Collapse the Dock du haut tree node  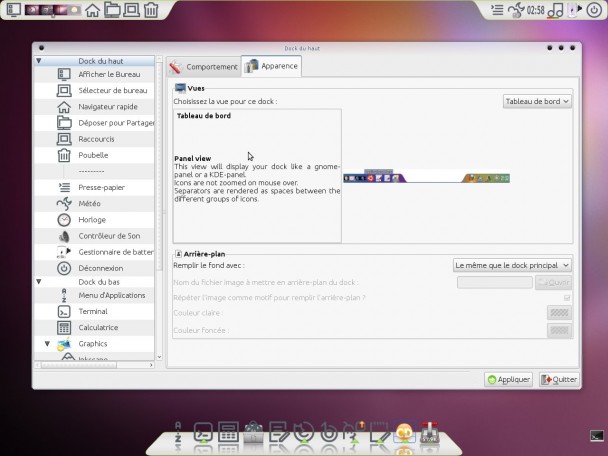(39, 61)
